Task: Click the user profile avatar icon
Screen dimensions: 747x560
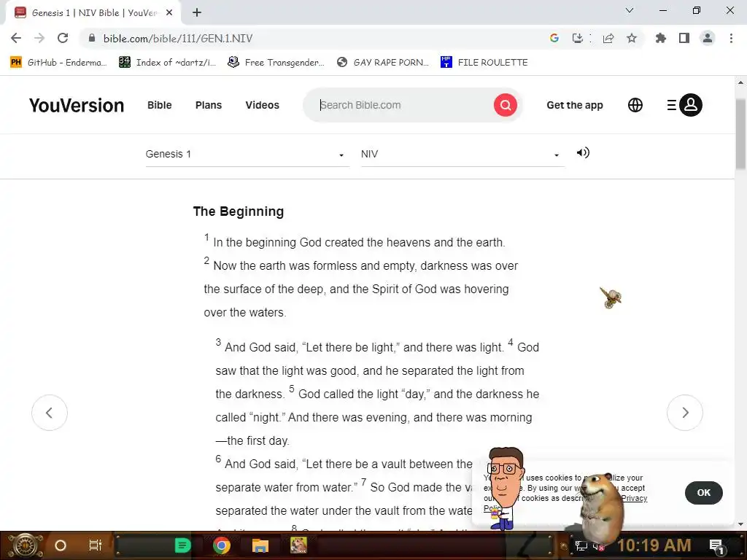Action: pyautogui.click(x=690, y=105)
